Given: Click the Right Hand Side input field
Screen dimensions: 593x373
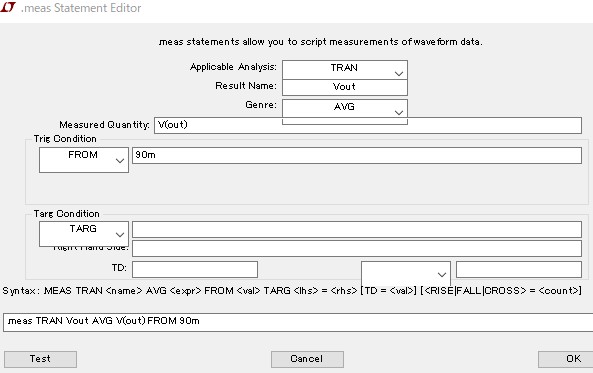Looking at the screenshot, I should (357, 249).
